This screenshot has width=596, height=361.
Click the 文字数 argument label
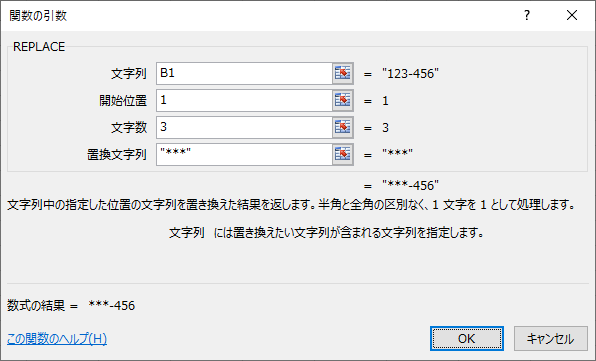click(129, 128)
